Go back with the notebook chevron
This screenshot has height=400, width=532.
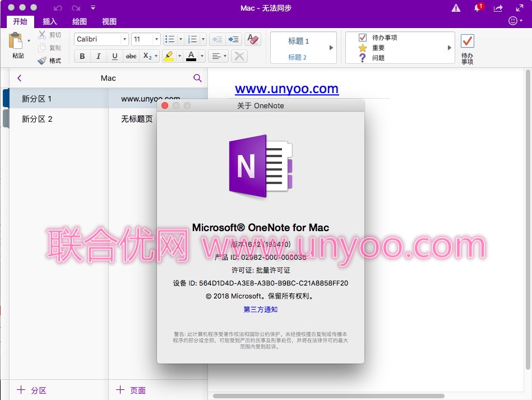click(x=19, y=78)
